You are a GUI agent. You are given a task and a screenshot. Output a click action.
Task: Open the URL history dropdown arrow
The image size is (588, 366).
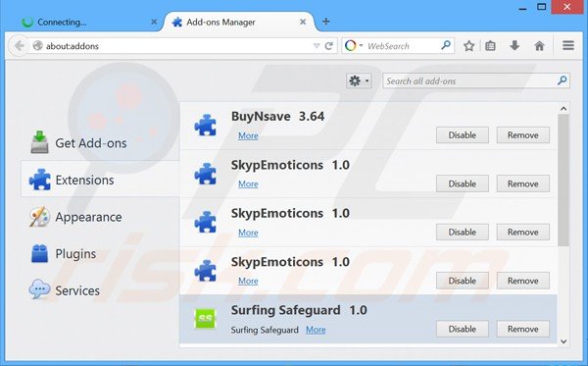coord(317,46)
